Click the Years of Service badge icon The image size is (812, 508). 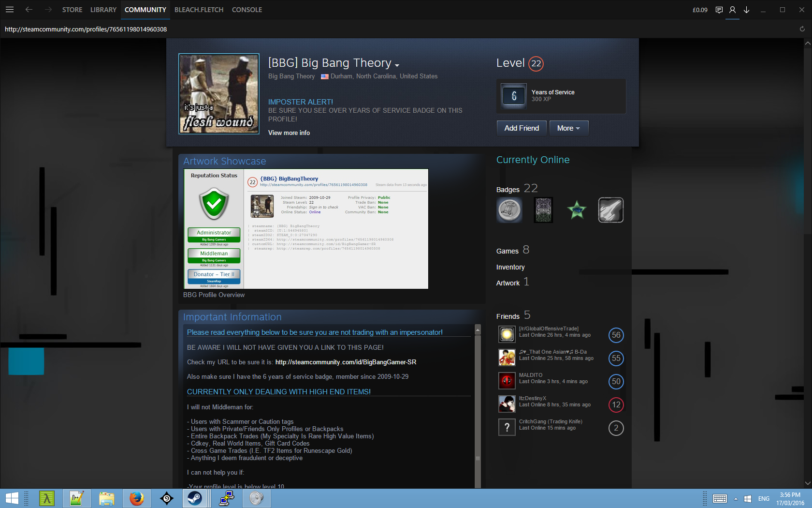[x=514, y=96]
